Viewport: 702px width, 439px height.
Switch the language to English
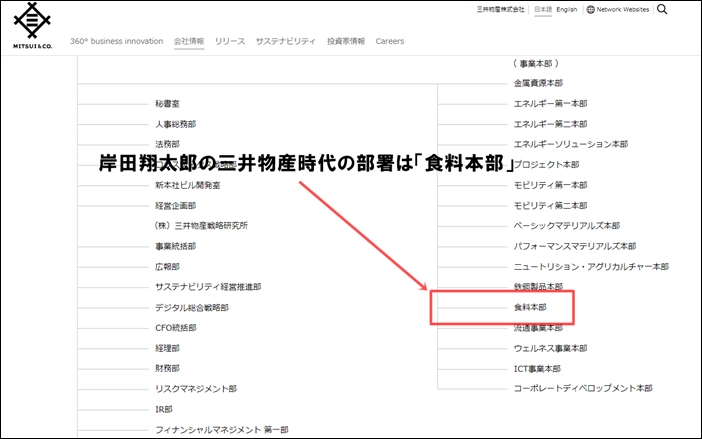click(x=567, y=9)
